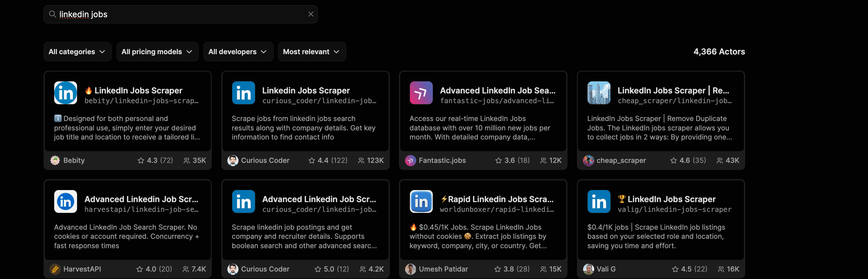The height and width of the screenshot is (279, 868).
Task: Click the users icon beside 12K
Action: (x=543, y=161)
